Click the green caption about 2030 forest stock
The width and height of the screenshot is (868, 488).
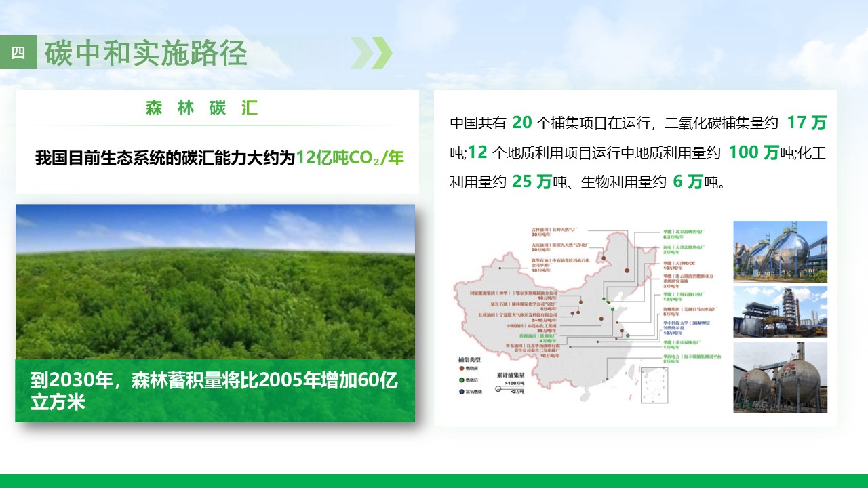pos(215,390)
